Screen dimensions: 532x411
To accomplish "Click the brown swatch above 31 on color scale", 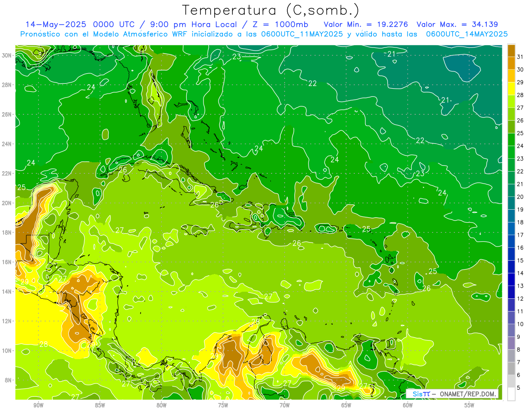I will (511, 50).
